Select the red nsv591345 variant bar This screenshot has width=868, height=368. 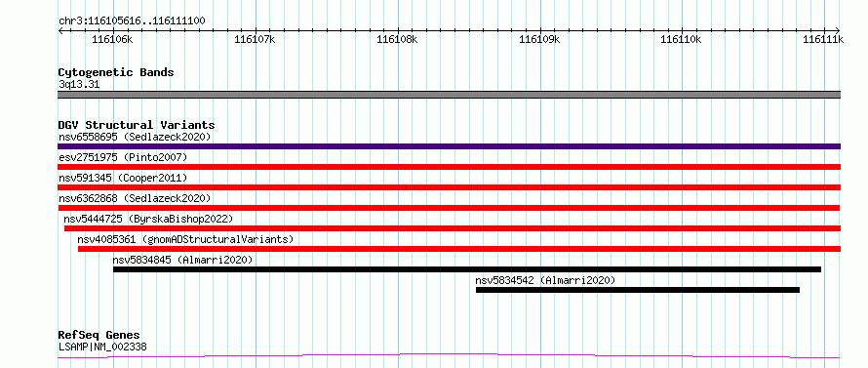449,187
